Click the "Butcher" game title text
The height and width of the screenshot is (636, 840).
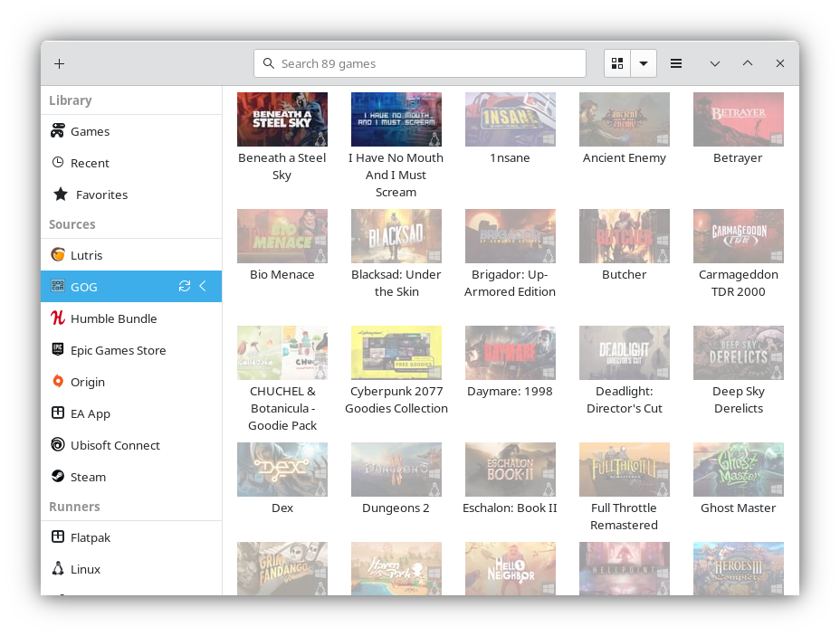pos(624,275)
